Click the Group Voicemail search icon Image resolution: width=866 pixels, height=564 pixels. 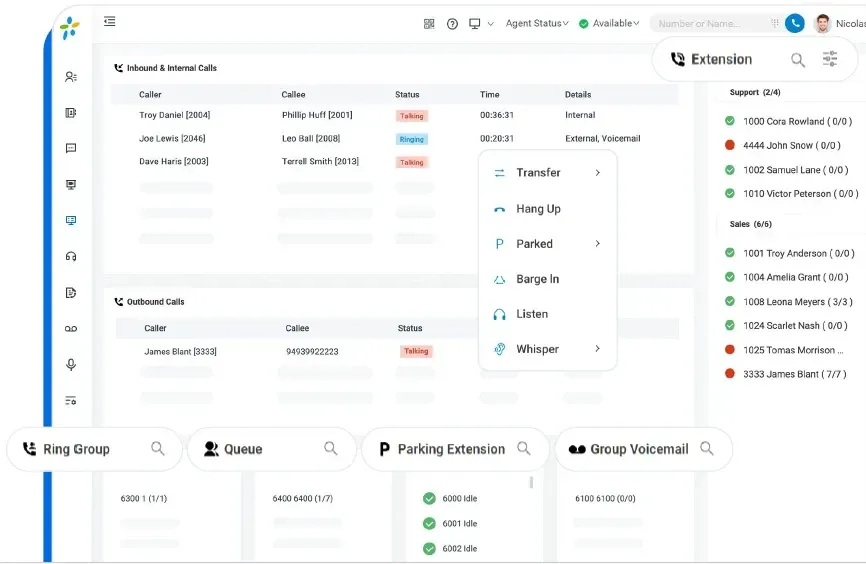click(x=706, y=448)
